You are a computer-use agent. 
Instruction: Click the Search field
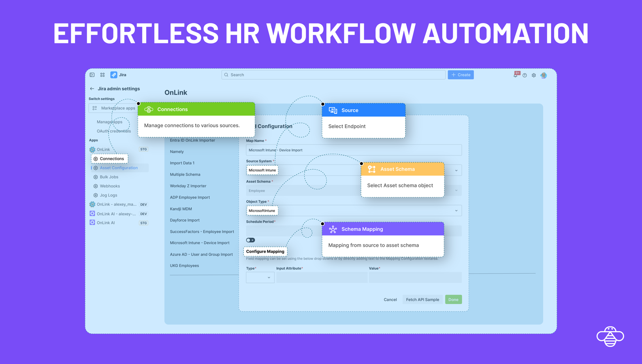[333, 75]
